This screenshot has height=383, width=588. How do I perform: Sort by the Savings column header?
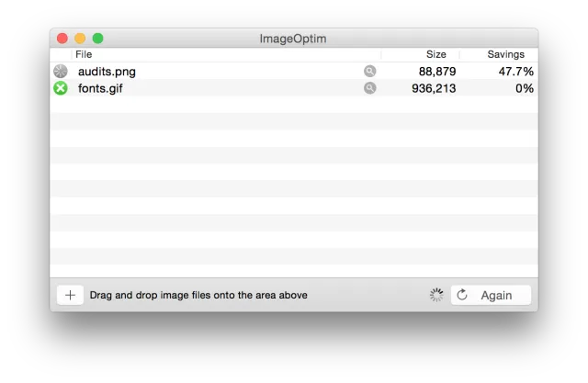pyautogui.click(x=506, y=55)
